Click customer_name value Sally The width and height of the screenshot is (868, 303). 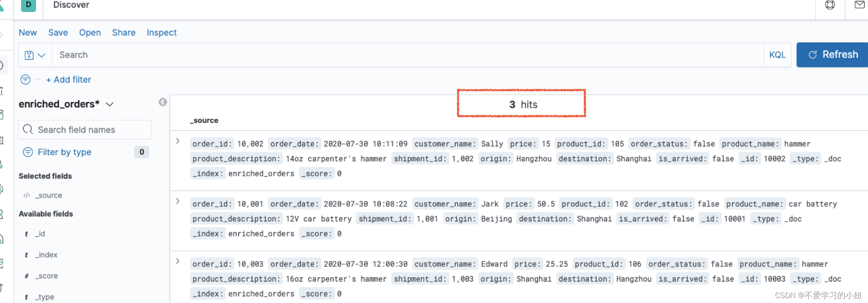(492, 144)
